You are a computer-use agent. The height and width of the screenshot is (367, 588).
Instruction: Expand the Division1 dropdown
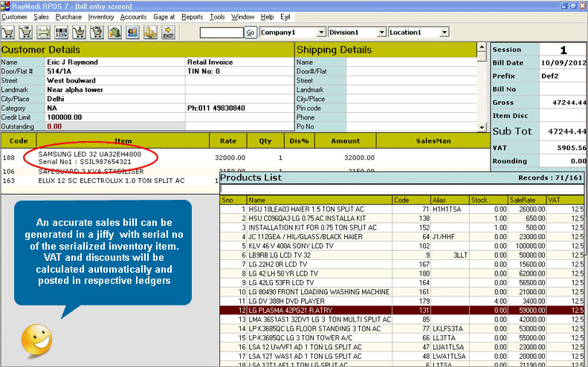point(382,33)
